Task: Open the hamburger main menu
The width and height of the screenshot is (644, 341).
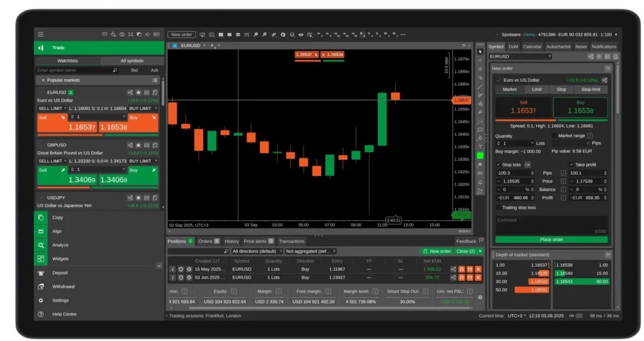Action: point(41,35)
